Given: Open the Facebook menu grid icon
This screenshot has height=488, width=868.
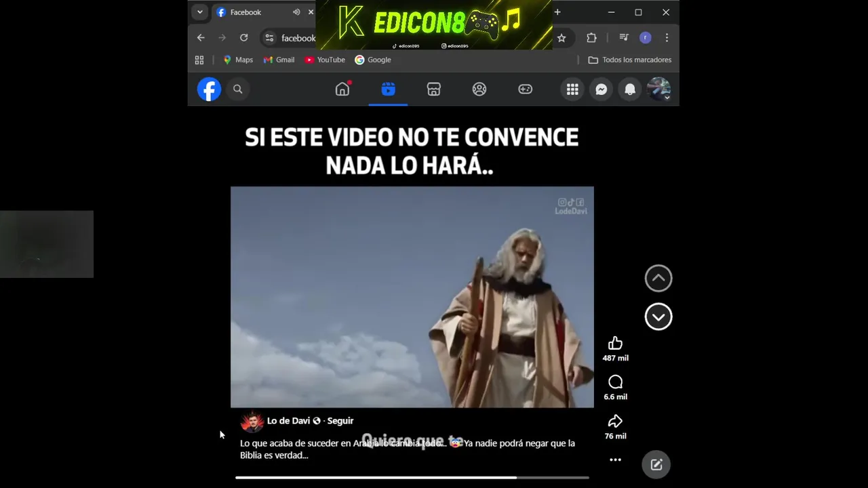Looking at the screenshot, I should pos(572,89).
